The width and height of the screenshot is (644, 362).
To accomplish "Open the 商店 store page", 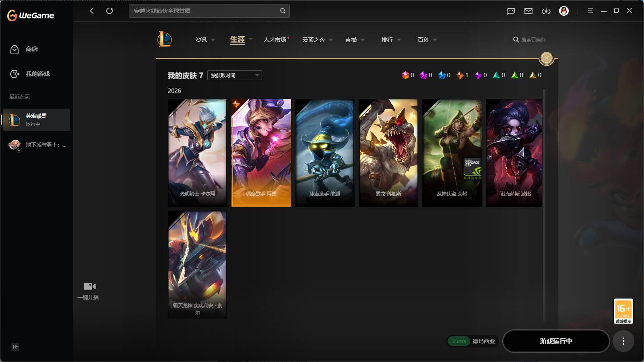I will [24, 49].
